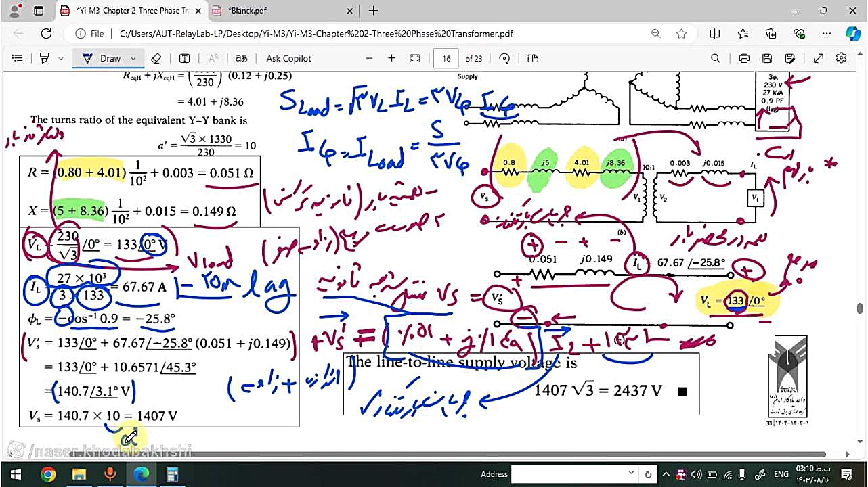This screenshot has height=487, width=868.
Task: Open the microphone recorder app in taskbar
Action: (x=110, y=474)
